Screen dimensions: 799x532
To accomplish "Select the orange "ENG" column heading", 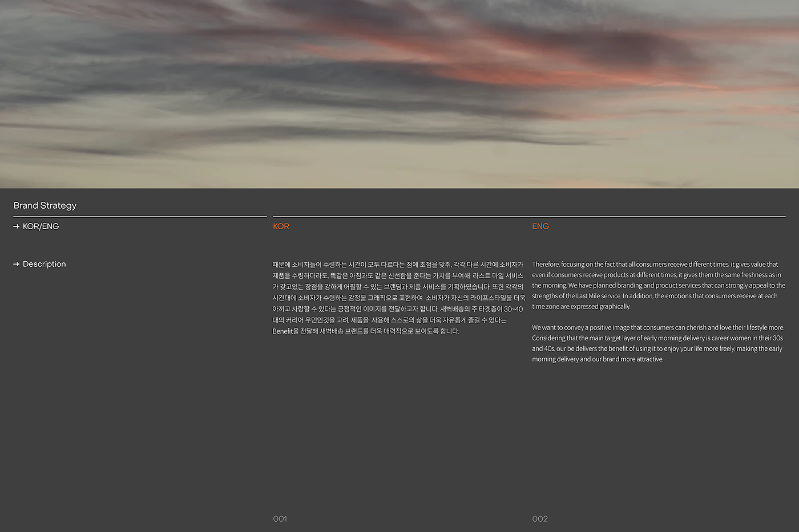I will click(x=540, y=226).
